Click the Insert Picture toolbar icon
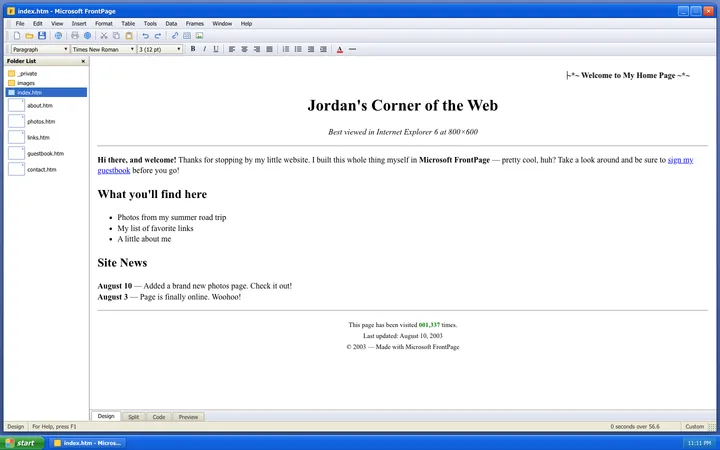The width and height of the screenshot is (720, 450). 199,36
